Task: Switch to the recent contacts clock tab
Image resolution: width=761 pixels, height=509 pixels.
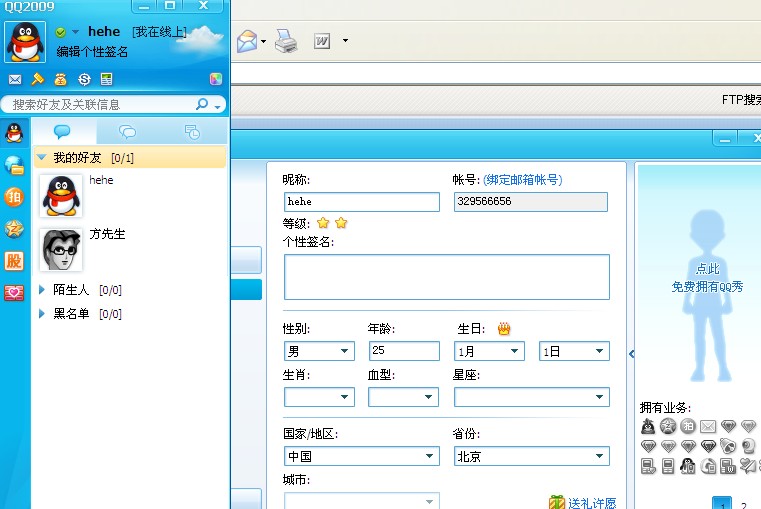Action: [x=192, y=132]
